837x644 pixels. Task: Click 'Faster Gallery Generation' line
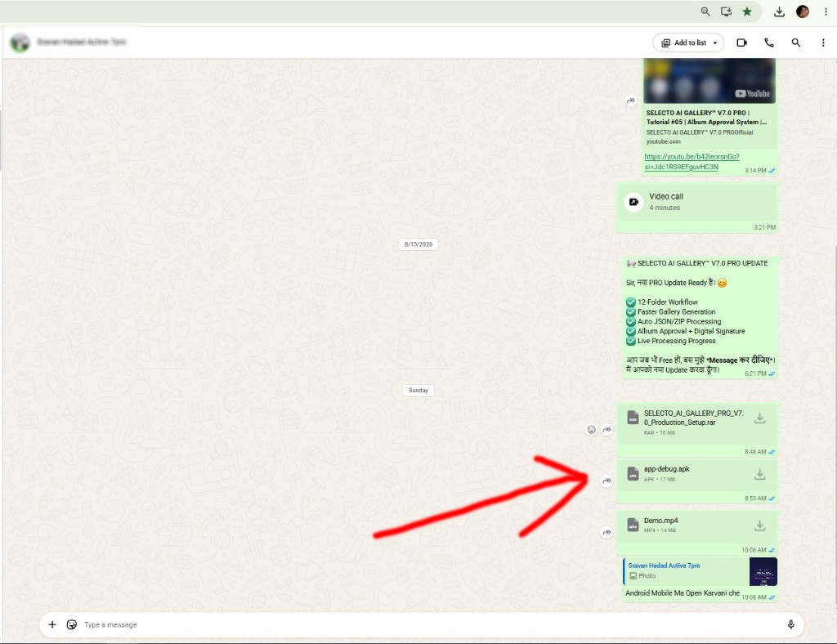(676, 312)
